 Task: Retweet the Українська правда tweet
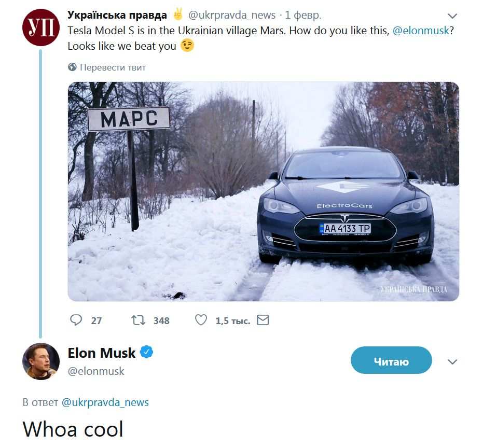(x=139, y=320)
